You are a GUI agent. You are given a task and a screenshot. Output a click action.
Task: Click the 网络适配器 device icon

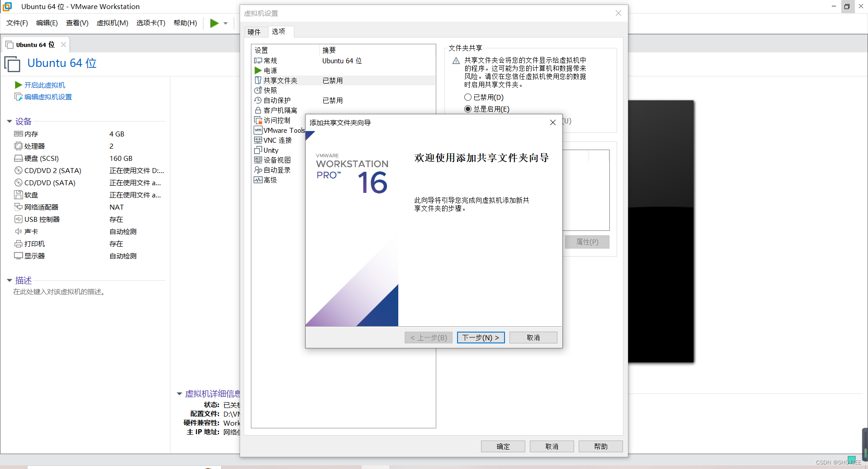click(18, 207)
